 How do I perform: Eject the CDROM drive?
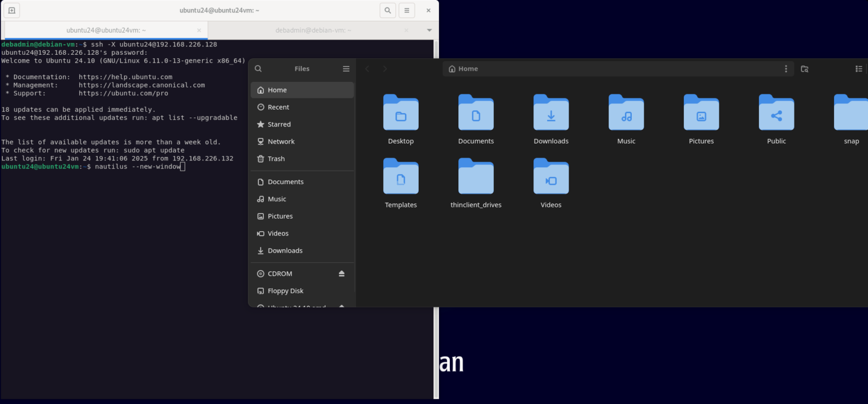point(341,273)
